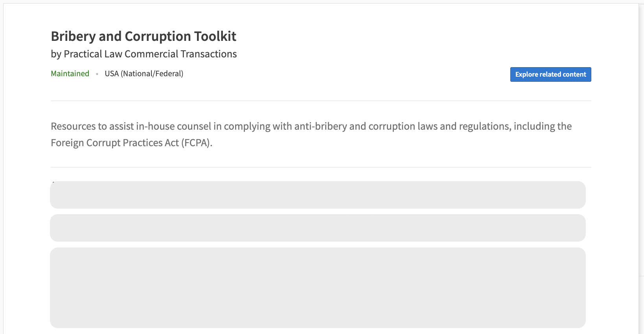This screenshot has height=334, width=644.
Task: Click the word Bribery in the title
Action: pos(73,36)
